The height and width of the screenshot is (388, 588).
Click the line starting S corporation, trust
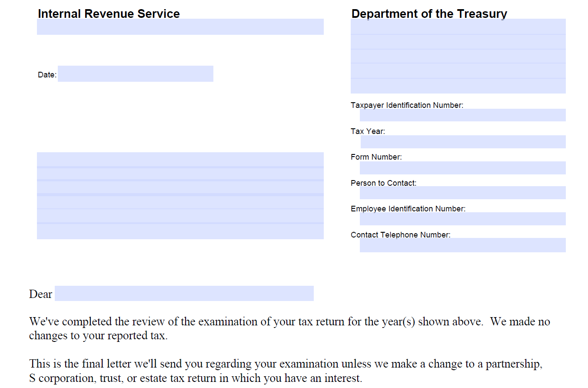coord(196,378)
